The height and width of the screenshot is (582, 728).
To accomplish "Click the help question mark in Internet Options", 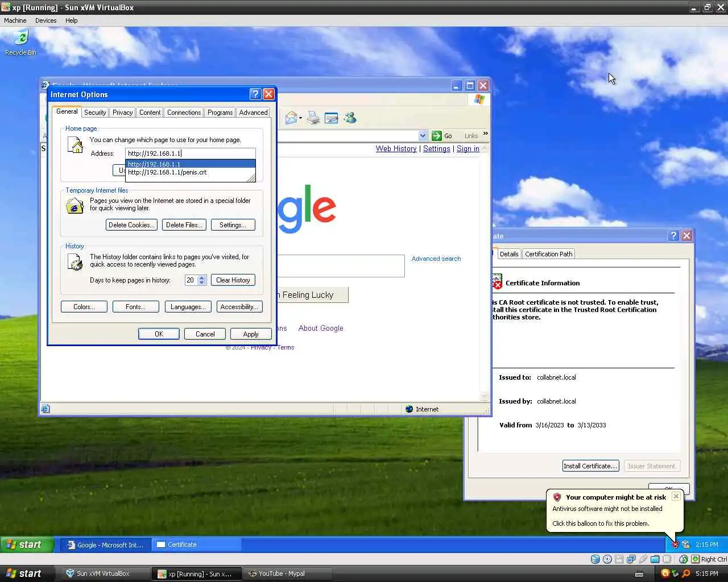I will pos(255,94).
